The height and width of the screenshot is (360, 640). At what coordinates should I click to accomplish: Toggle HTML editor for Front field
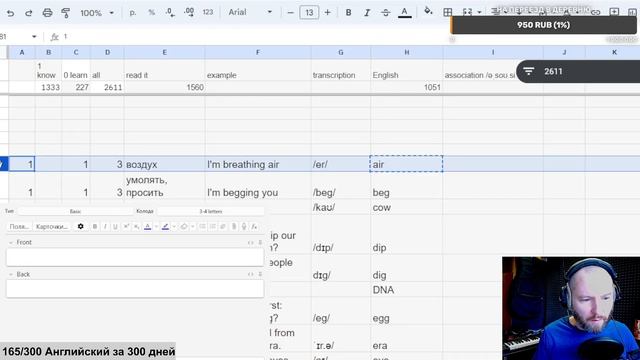point(251,242)
